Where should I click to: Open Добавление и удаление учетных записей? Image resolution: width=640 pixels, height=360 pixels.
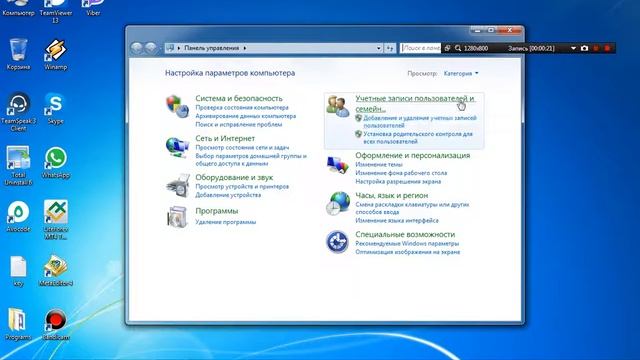pos(420,122)
